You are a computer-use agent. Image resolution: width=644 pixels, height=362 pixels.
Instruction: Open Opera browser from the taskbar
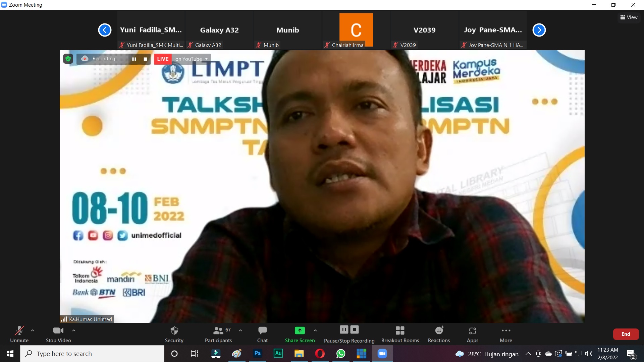point(320,354)
